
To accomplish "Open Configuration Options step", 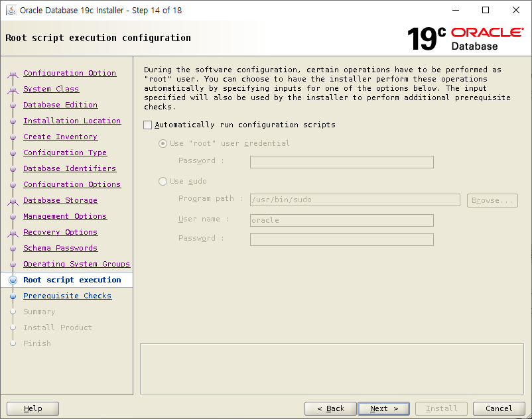I will point(72,184).
